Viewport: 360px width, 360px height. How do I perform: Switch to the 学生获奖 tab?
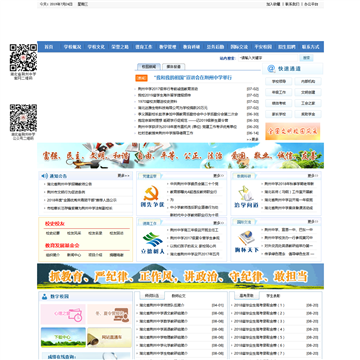273,296
